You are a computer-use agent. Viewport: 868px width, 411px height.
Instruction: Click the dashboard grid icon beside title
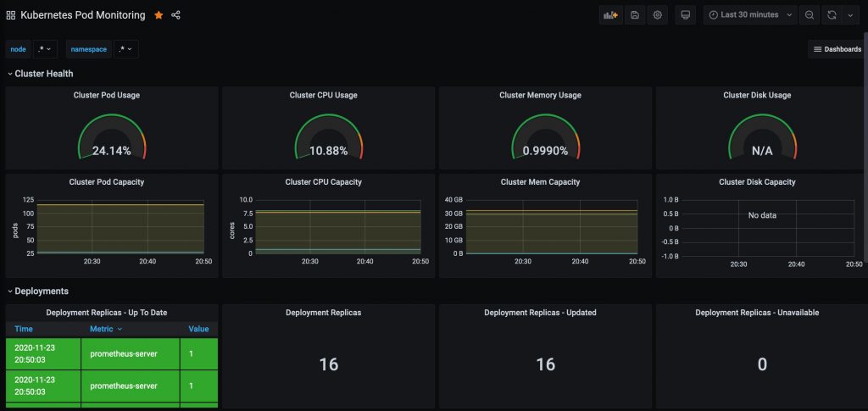pyautogui.click(x=10, y=15)
